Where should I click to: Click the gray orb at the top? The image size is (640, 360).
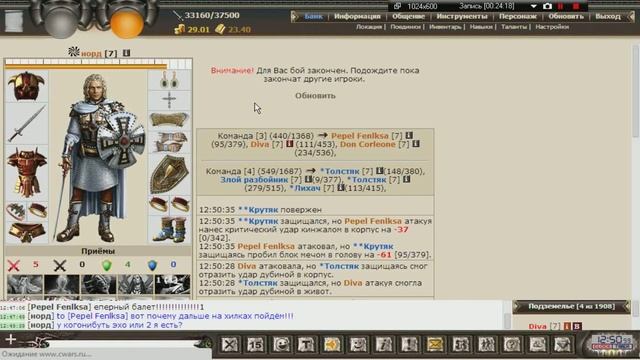click(x=61, y=23)
